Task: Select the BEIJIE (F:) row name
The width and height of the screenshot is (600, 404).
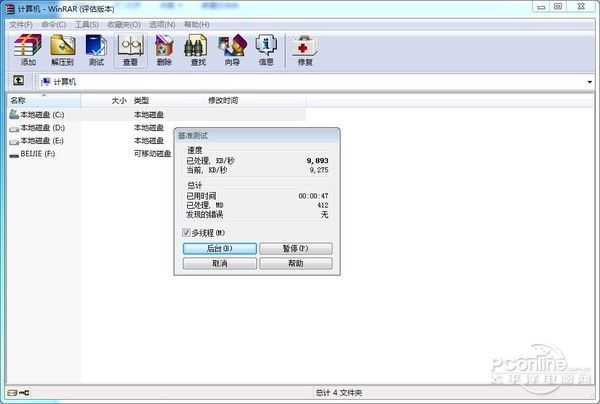Action: [x=38, y=154]
